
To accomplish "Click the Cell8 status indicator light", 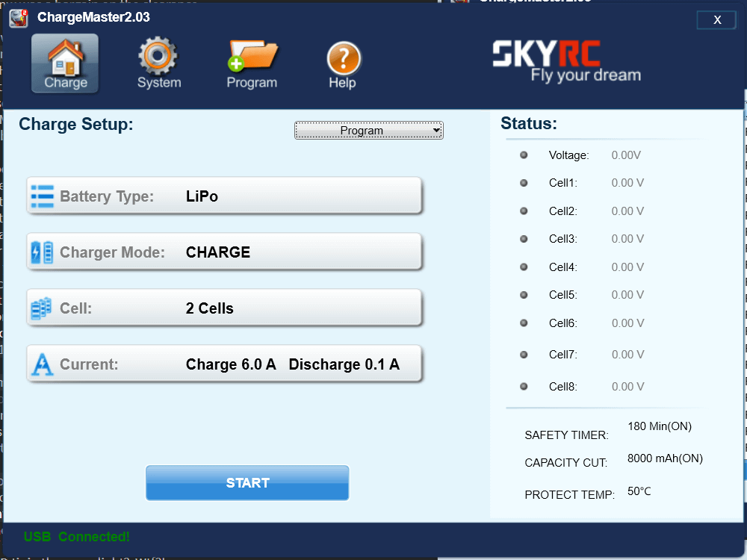I will [x=524, y=387].
